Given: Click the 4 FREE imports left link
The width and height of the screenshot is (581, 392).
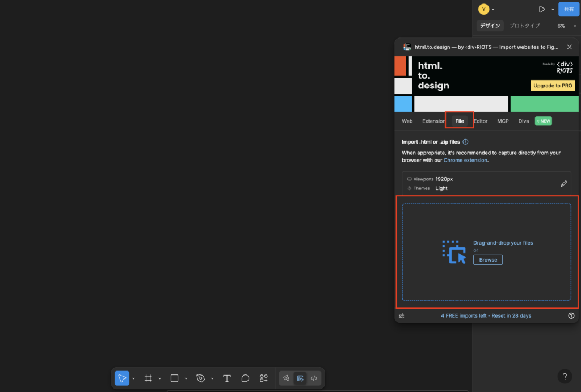Looking at the screenshot, I should pos(486,315).
